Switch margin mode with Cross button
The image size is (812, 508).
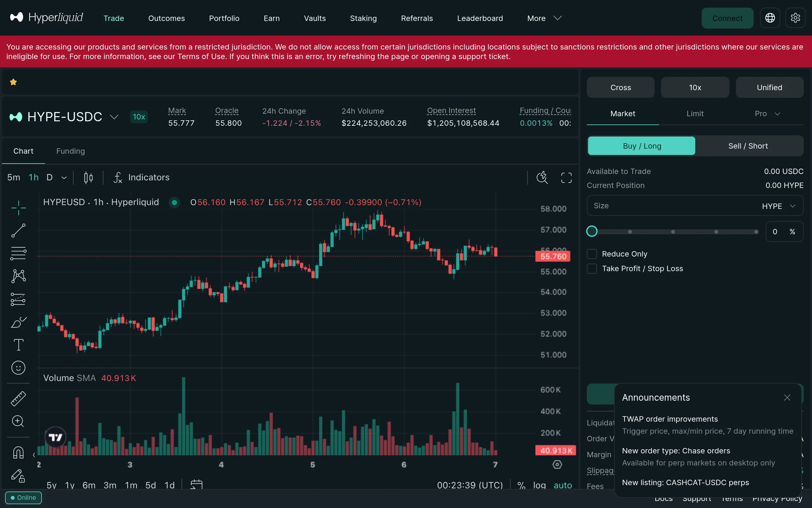click(x=620, y=87)
